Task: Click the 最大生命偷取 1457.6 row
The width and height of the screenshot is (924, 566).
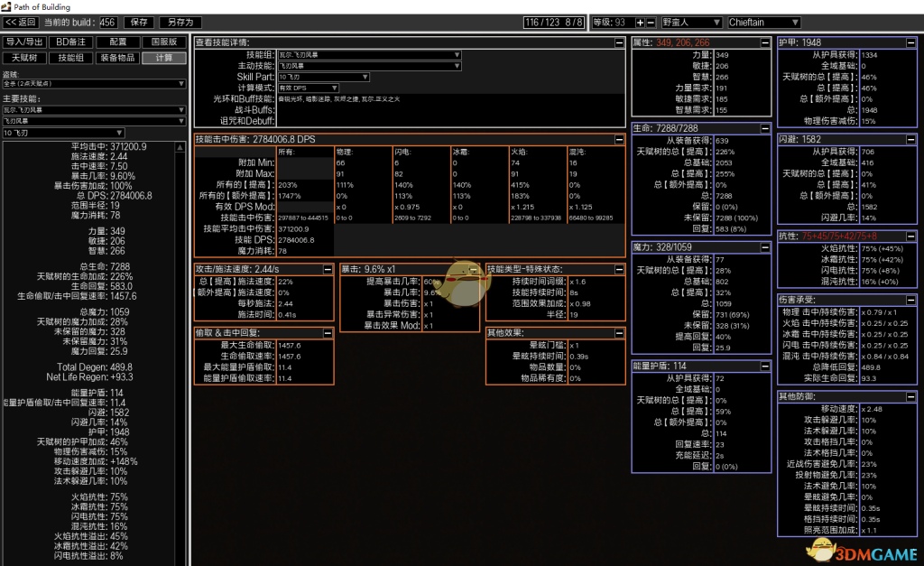Action: (x=264, y=345)
